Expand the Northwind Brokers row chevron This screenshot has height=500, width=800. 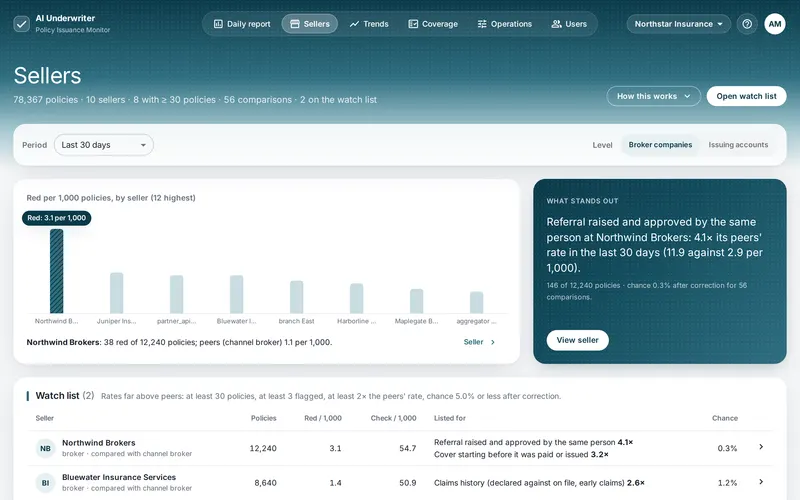(x=761, y=447)
